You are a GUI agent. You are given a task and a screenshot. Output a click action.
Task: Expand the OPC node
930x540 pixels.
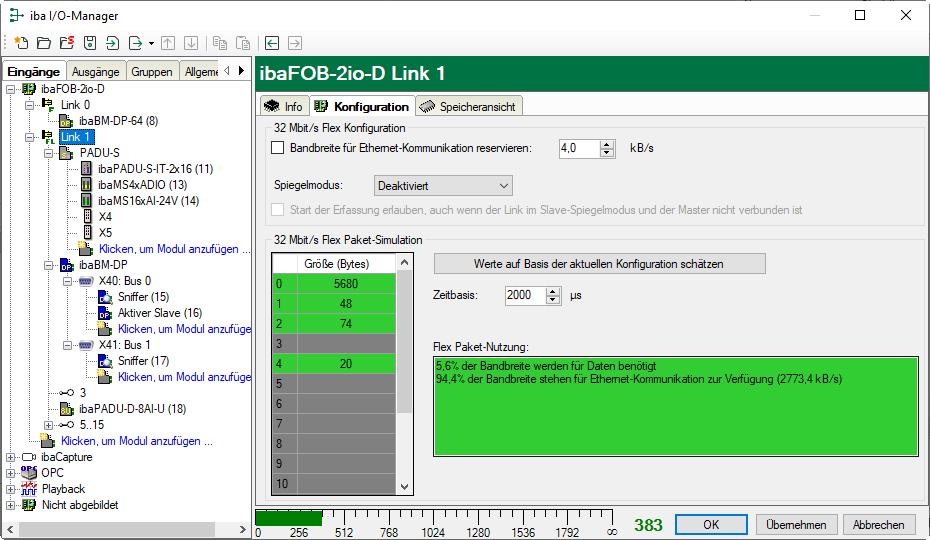click(x=11, y=474)
